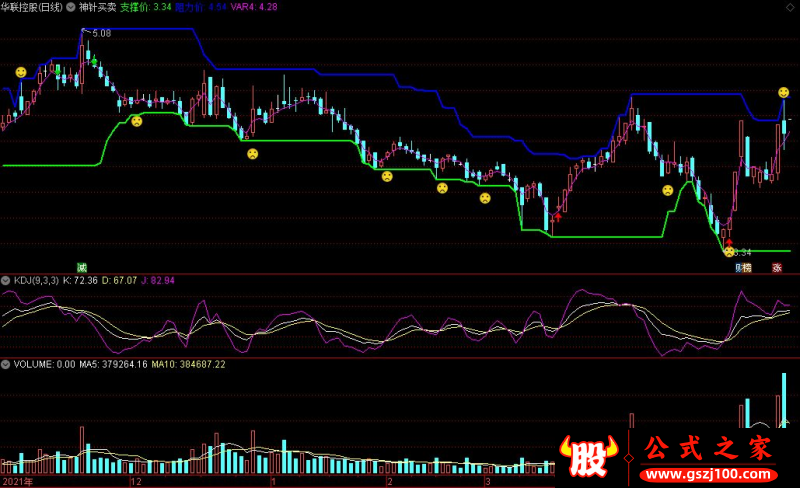Image resolution: width=800 pixels, height=488 pixels.
Task: Click the 3 month axis label
Action: click(488, 481)
